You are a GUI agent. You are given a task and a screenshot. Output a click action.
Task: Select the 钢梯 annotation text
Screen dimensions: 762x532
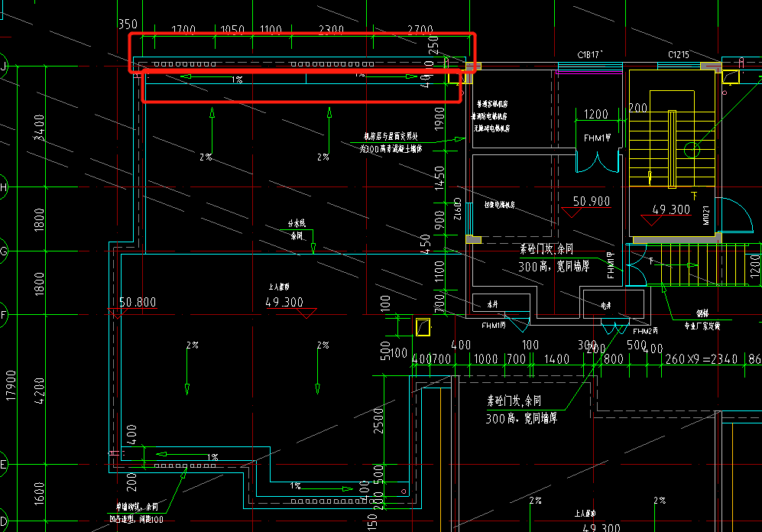(702, 313)
